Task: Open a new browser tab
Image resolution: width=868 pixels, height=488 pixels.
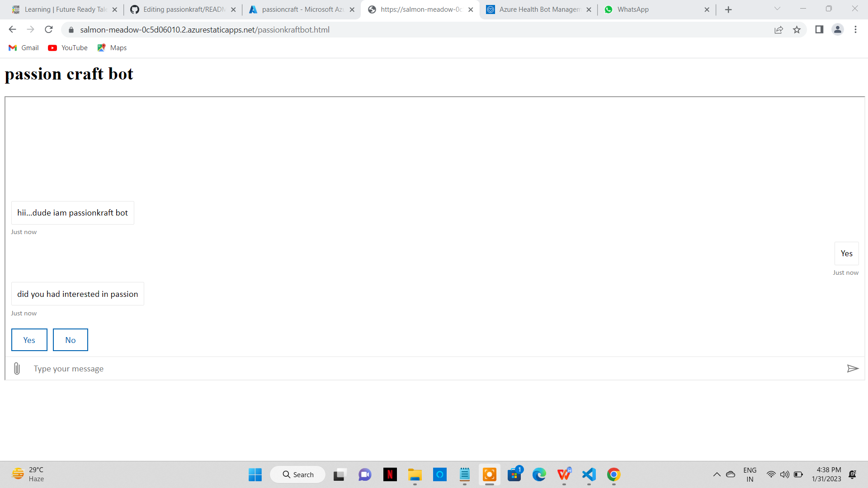Action: click(728, 9)
